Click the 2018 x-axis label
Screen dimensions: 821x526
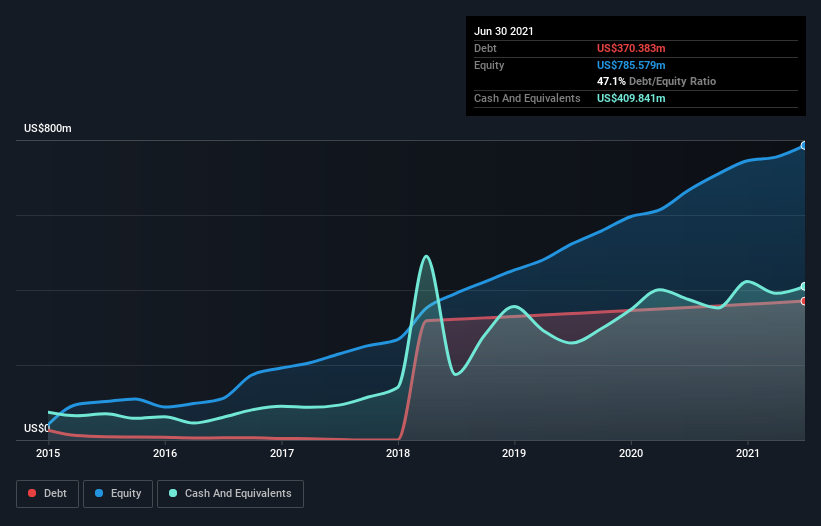398,453
